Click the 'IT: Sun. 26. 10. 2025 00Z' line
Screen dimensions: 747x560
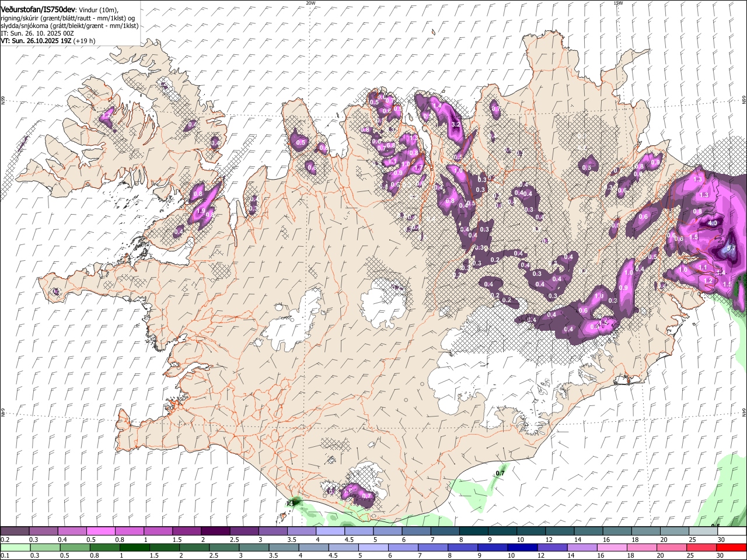pos(36,34)
